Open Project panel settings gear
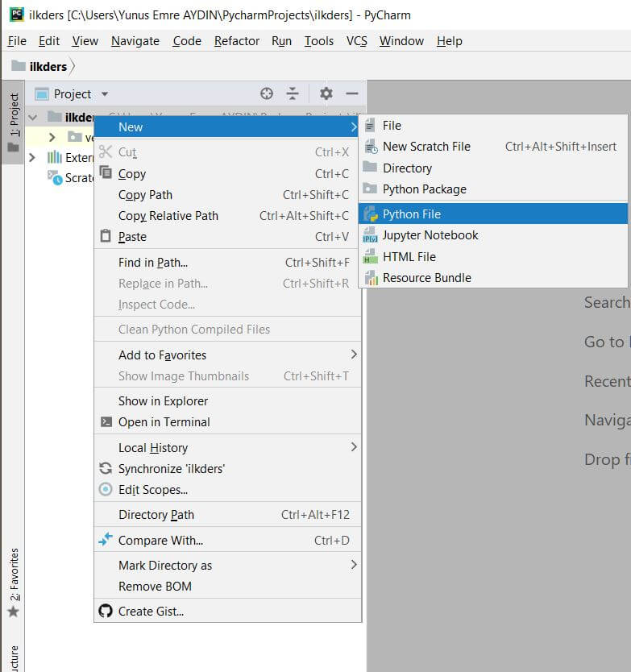631x672 pixels. (x=326, y=93)
